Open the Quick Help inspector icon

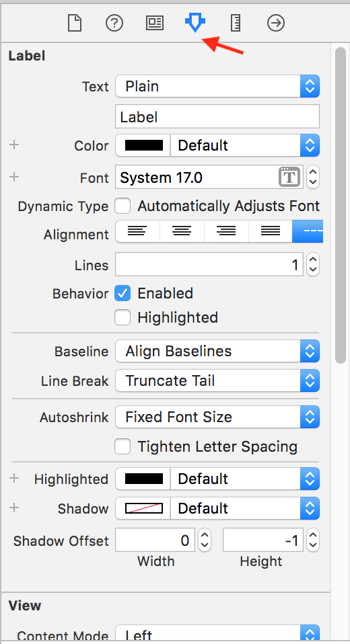114,23
